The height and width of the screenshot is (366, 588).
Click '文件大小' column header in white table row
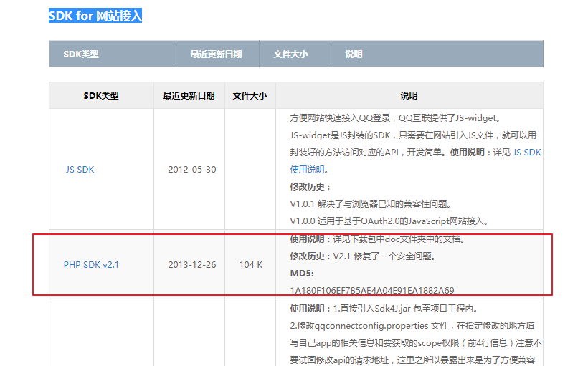tap(250, 96)
